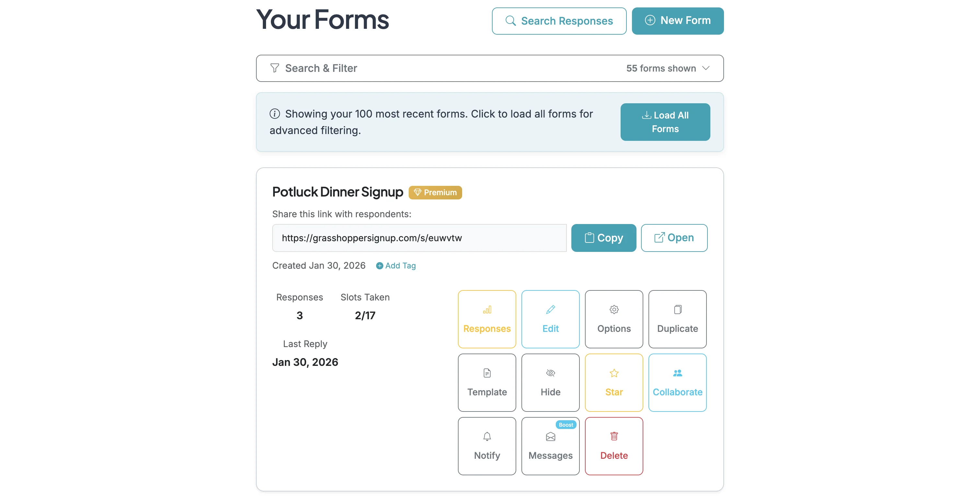Toggle Hide on the Potluck Dinner Signup form

click(551, 382)
